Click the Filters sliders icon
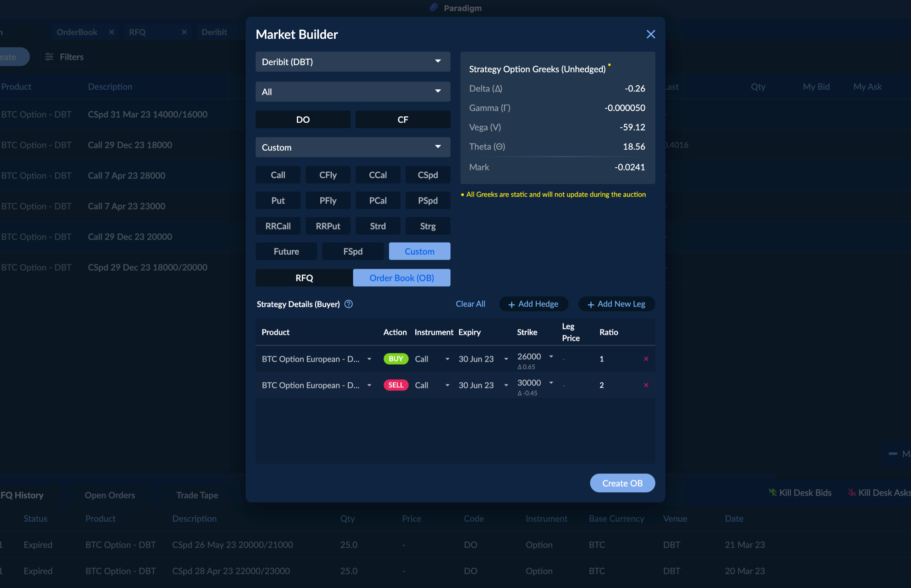Viewport: 911px width, 588px height. [x=49, y=57]
